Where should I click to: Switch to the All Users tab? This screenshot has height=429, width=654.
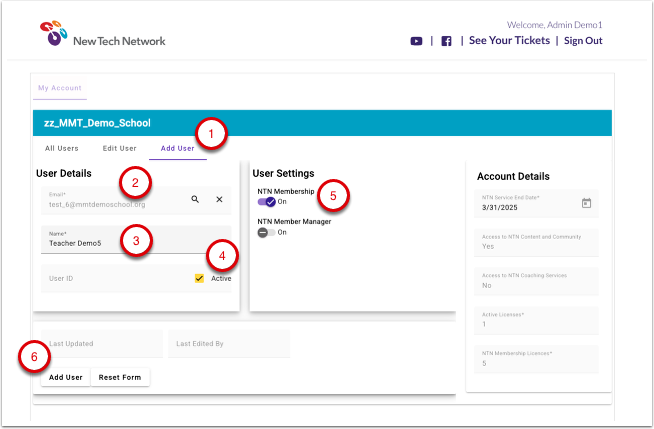pyautogui.click(x=62, y=148)
